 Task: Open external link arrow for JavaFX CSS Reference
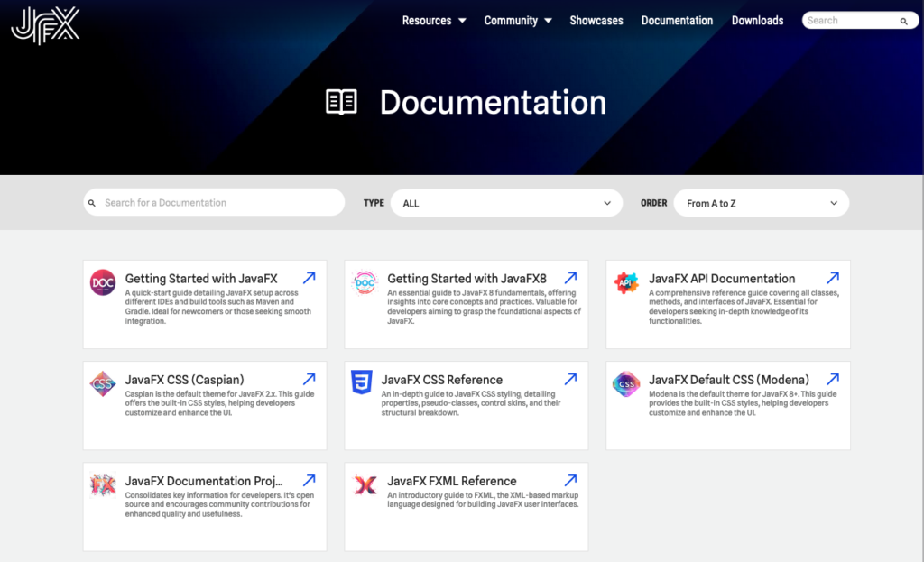(x=570, y=379)
